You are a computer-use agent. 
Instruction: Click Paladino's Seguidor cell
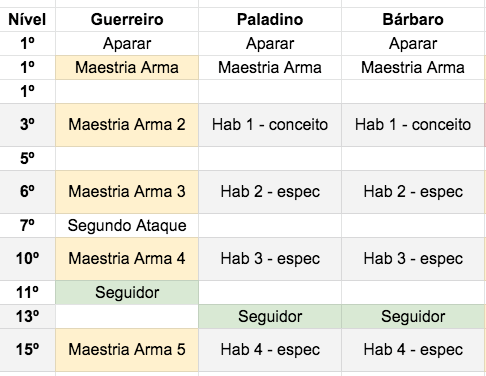pos(270,317)
